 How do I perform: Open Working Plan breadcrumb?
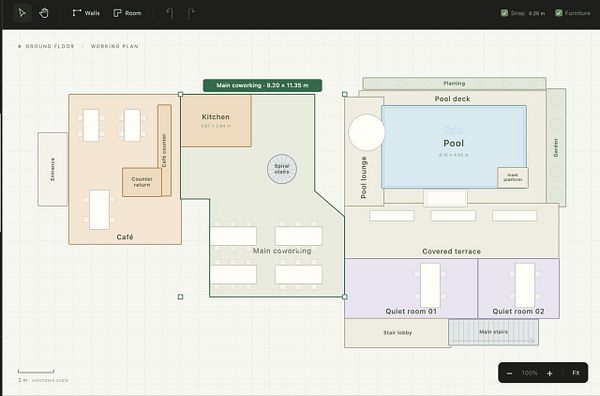pos(114,46)
